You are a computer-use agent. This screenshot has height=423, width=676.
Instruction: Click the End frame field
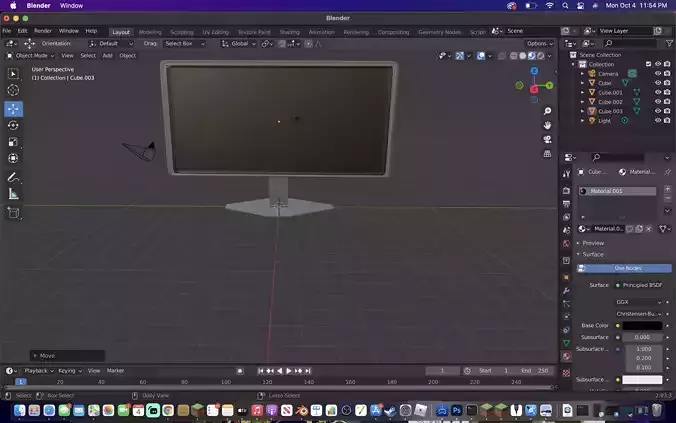tap(535, 371)
